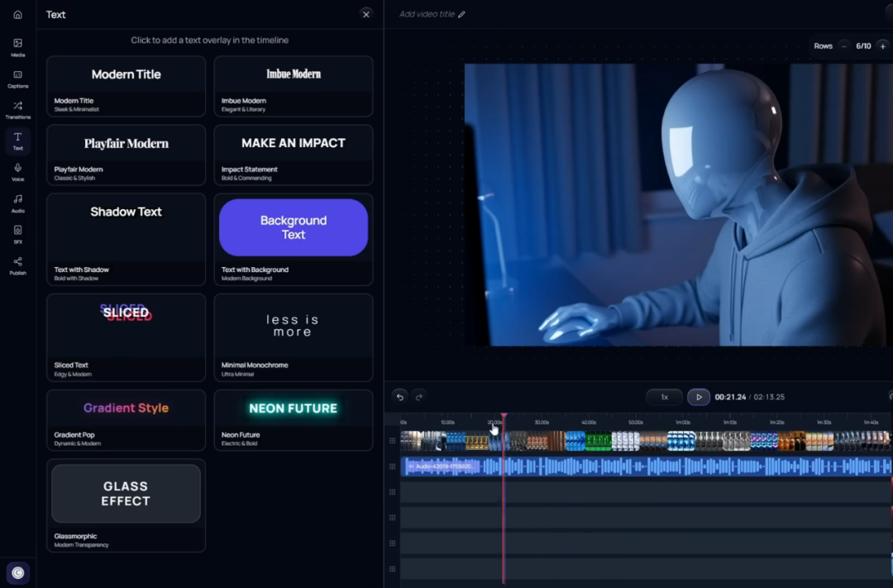Open the Home icon in sidebar
This screenshot has width=893, height=588.
point(17,14)
